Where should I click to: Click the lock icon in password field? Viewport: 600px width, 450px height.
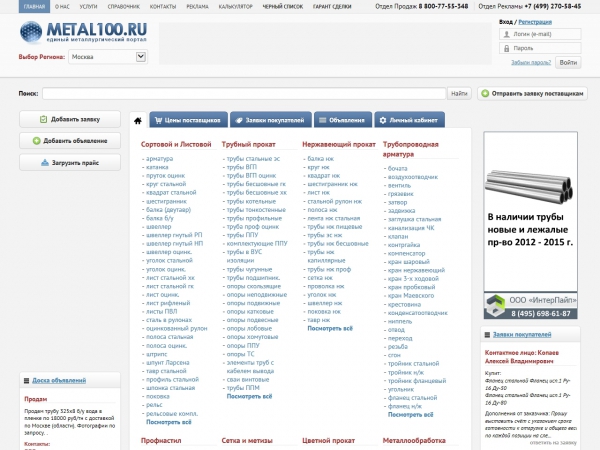point(506,49)
